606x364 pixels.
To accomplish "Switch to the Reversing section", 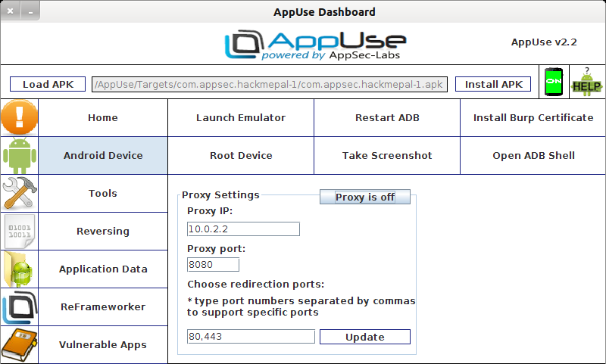I will (103, 232).
